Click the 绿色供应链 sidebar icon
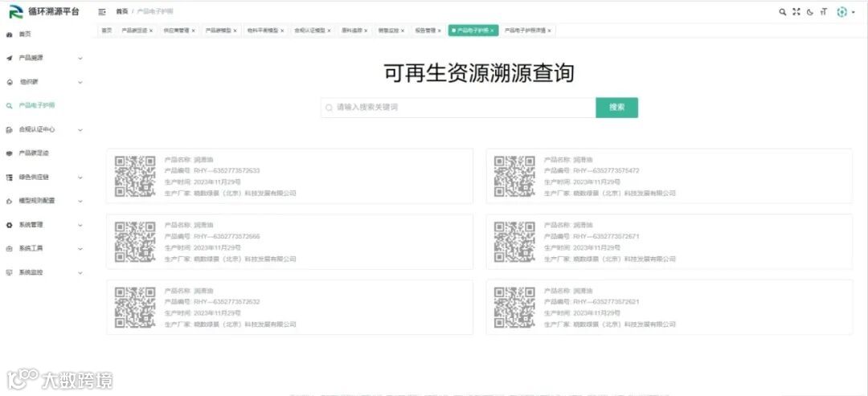This screenshot has width=868, height=396. pos(9,178)
